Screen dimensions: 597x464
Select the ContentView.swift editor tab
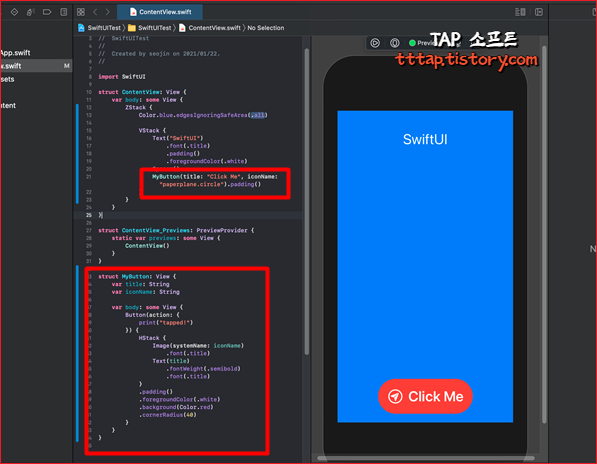pyautogui.click(x=160, y=12)
